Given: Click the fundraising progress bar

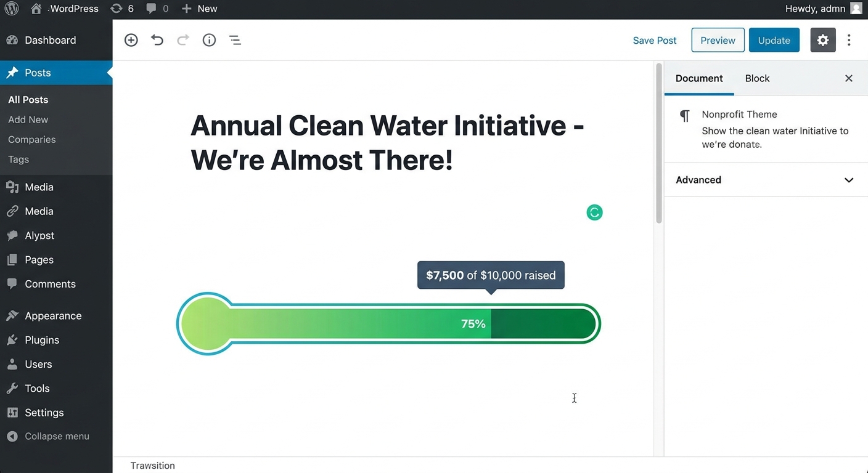Looking at the screenshot, I should (388, 323).
